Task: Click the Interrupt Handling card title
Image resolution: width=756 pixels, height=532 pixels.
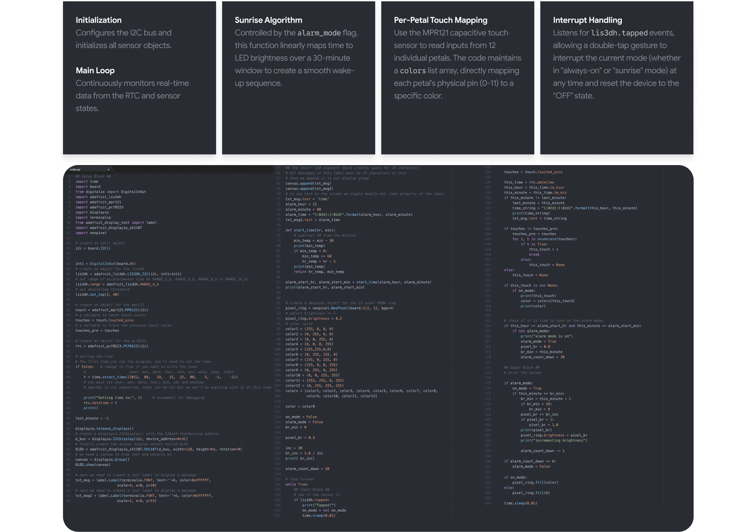Action: click(587, 20)
